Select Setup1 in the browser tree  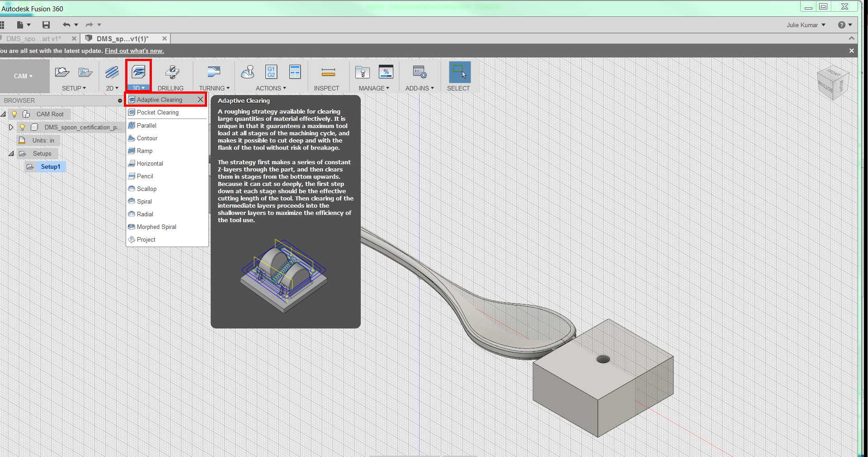[x=51, y=167]
